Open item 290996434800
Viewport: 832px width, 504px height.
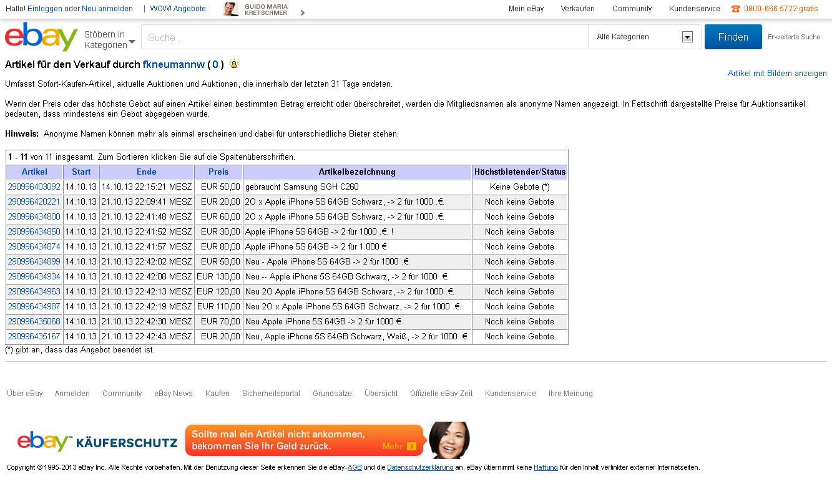click(34, 217)
